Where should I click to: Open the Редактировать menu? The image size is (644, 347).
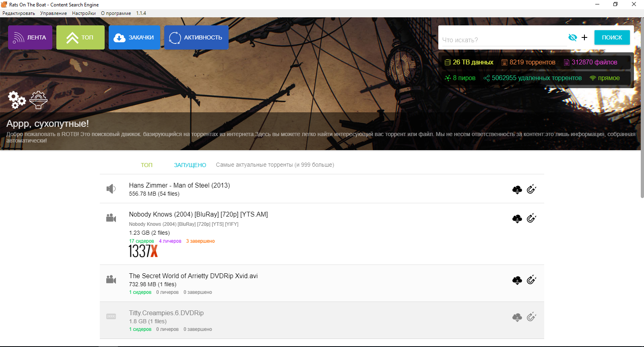click(19, 13)
